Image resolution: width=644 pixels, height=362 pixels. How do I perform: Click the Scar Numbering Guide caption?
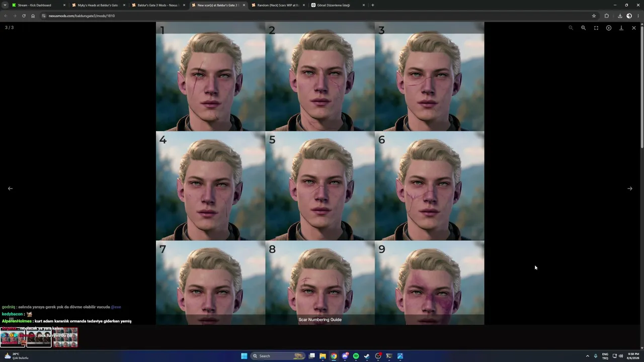(x=320, y=320)
